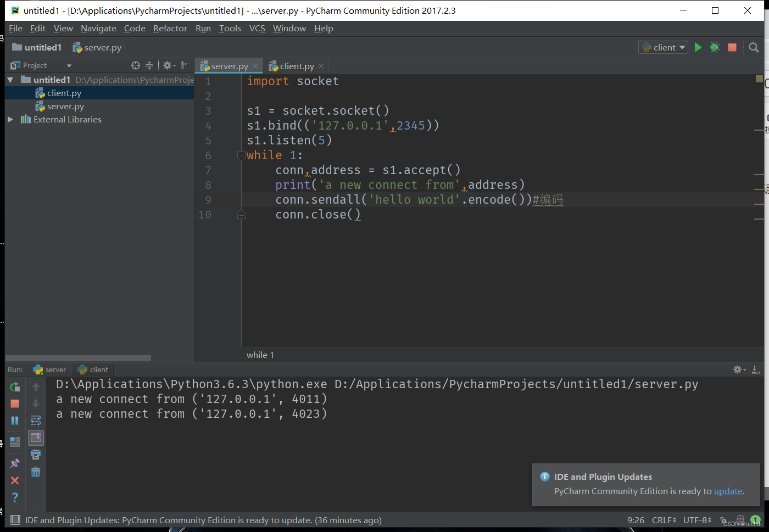Rerun server in the Run panel
This screenshot has height=532, width=769.
coord(15,387)
